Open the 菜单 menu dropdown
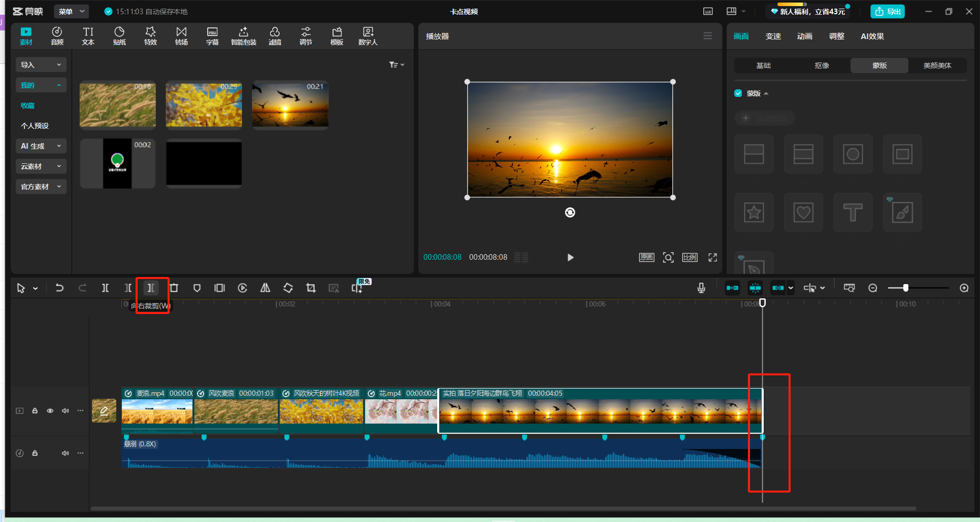Viewport: 980px width, 522px height. click(71, 11)
